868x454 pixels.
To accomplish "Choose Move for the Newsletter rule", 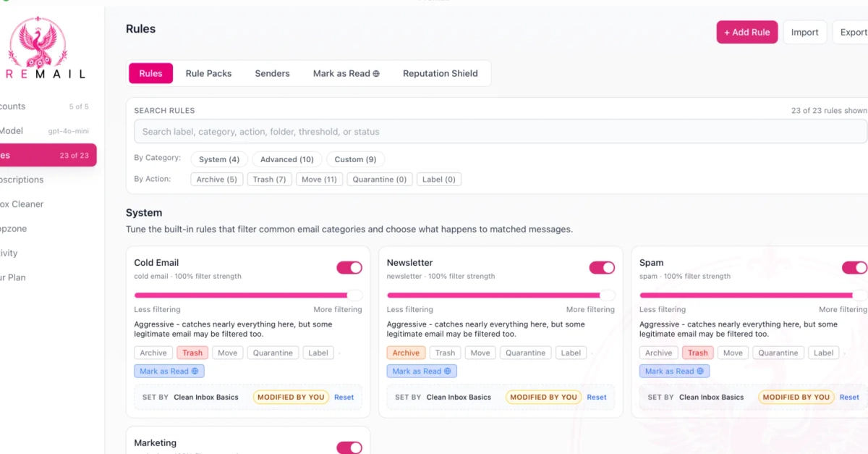I will pos(480,353).
